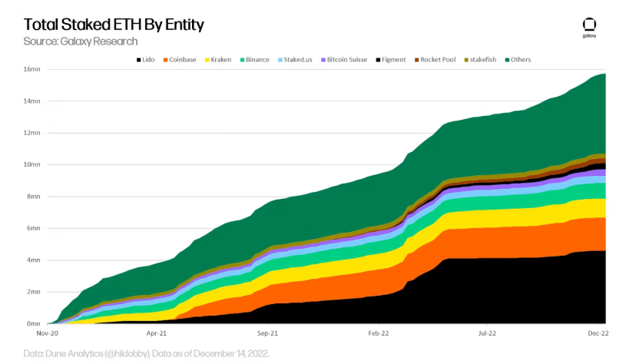Select the stakefish legend label
Image resolution: width=626 pixels, height=364 pixels.
(483, 59)
